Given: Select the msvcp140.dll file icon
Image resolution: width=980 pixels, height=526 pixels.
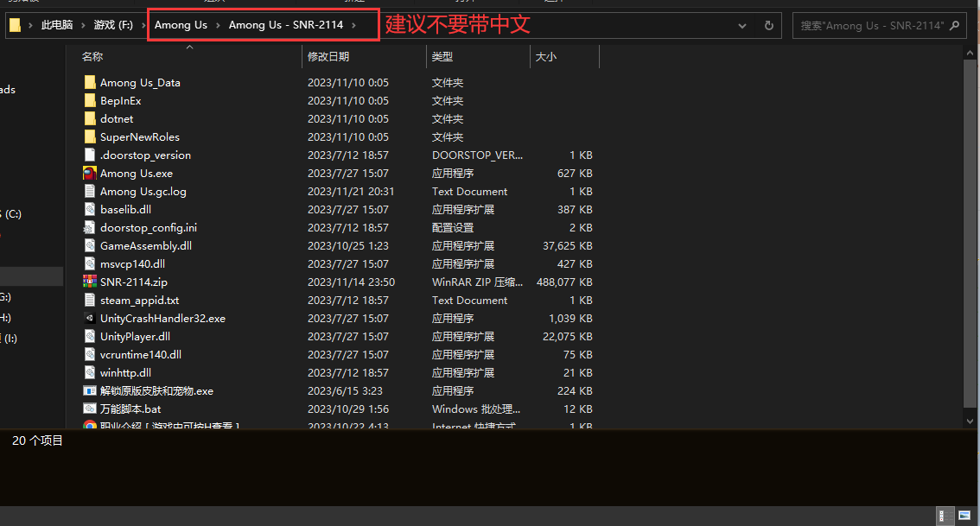Looking at the screenshot, I should (90, 263).
